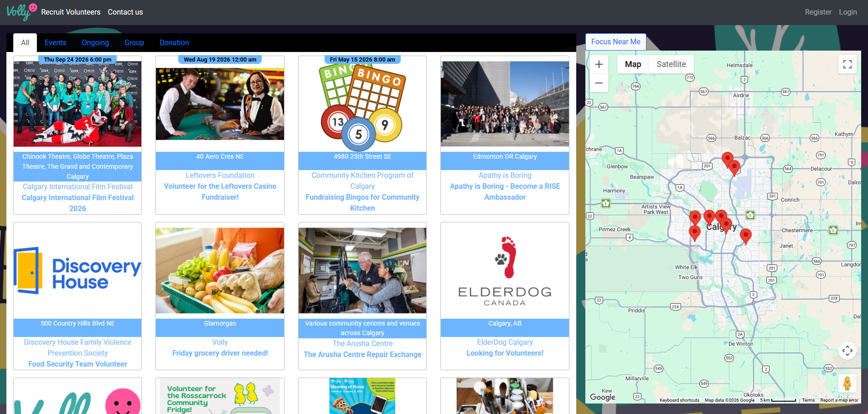This screenshot has height=414, width=868.
Task: Click the date 'Fri May 15 2026 8:00 am'
Action: click(x=362, y=59)
